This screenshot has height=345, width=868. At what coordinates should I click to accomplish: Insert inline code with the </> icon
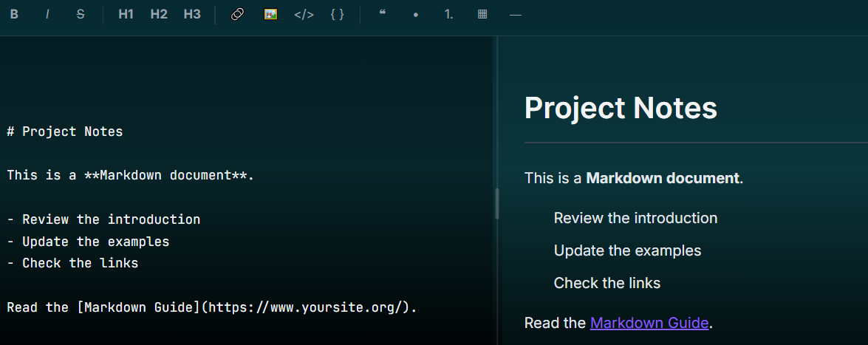[x=304, y=15]
